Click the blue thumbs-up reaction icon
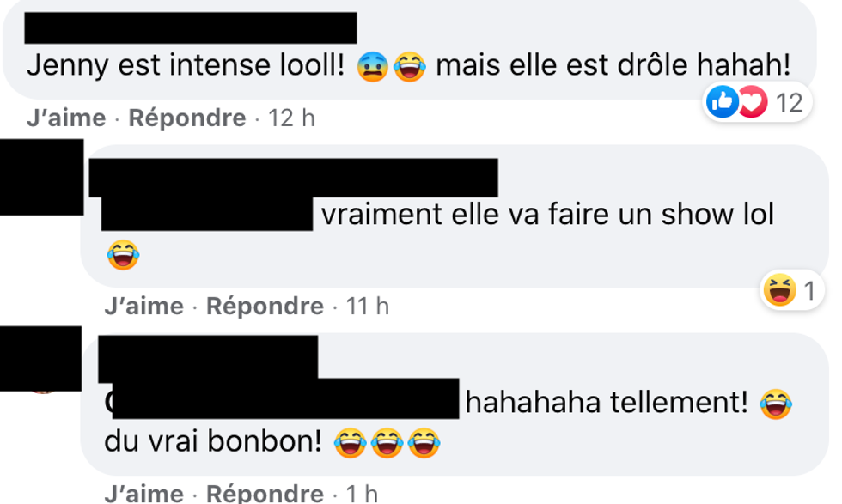842x504 pixels. pyautogui.click(x=723, y=101)
